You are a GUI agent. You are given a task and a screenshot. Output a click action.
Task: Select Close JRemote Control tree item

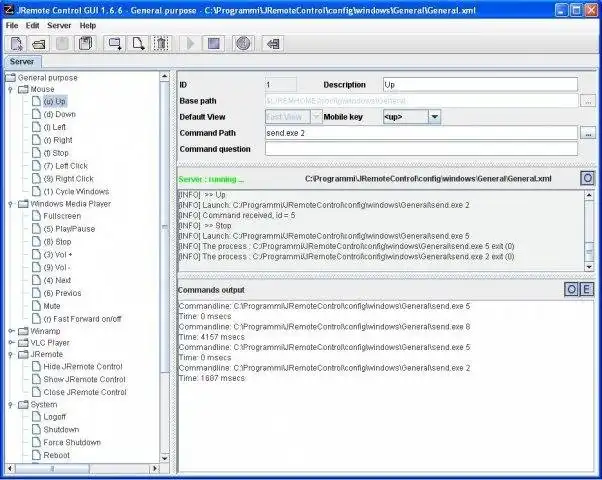[x=85, y=392]
